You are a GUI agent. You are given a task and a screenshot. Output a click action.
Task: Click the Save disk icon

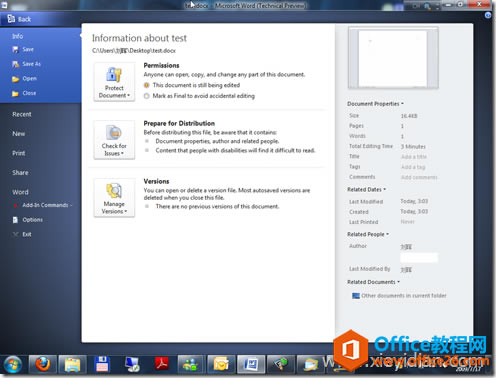(x=15, y=50)
